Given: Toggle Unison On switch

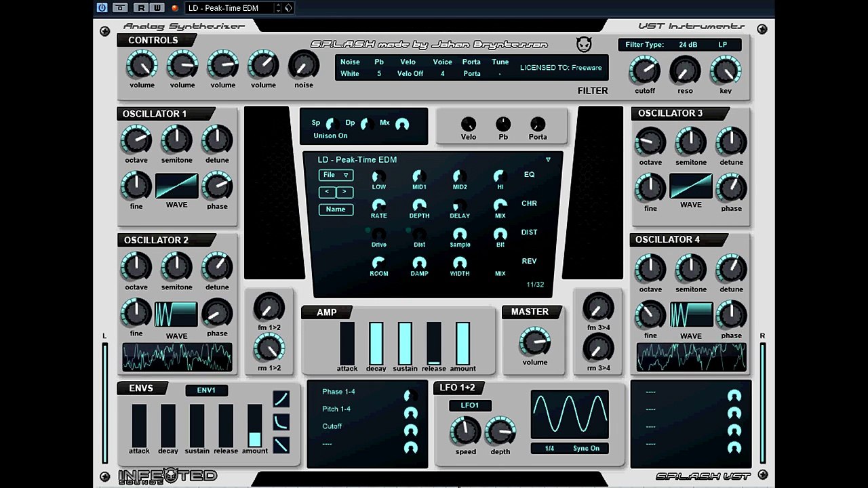Looking at the screenshot, I should pos(330,136).
